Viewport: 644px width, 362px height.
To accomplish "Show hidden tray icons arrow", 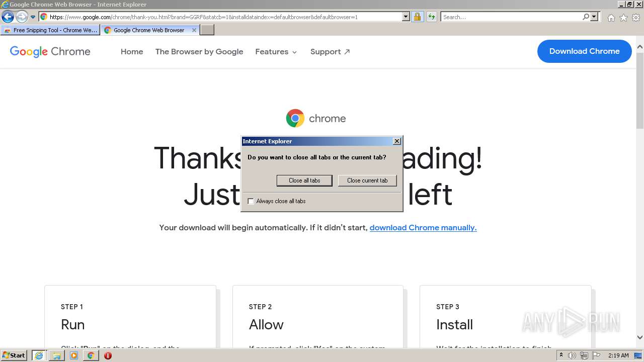I will (561, 355).
